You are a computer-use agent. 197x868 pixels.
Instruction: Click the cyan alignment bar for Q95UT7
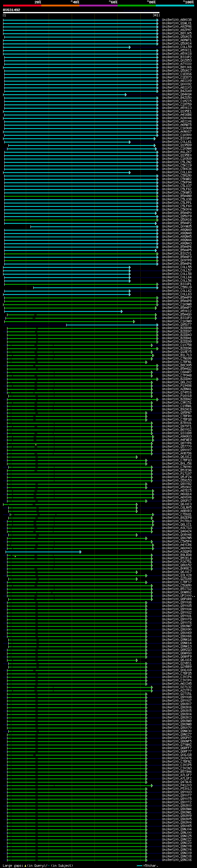coord(112,325)
